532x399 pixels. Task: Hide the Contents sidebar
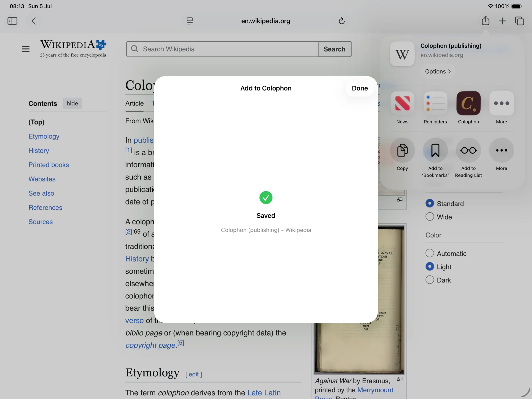pyautogui.click(x=72, y=103)
